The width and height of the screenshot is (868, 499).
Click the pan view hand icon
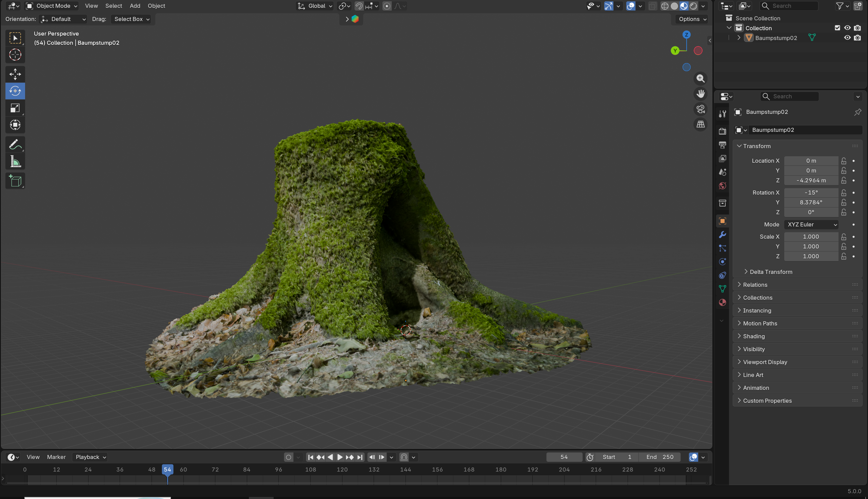click(x=701, y=94)
